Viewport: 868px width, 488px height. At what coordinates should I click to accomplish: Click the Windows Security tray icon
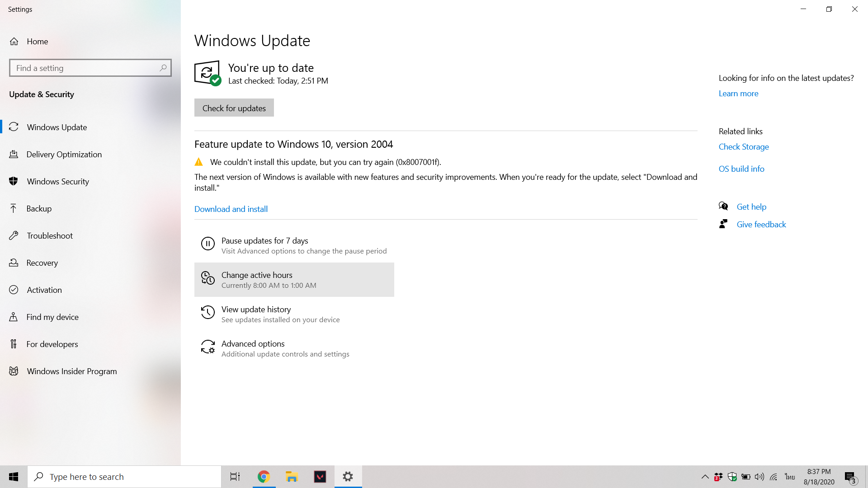point(732,477)
